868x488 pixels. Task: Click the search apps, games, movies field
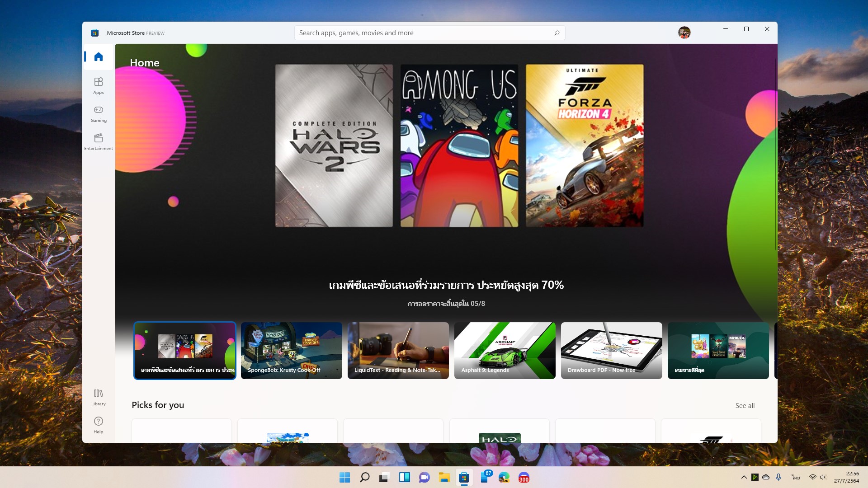point(429,33)
